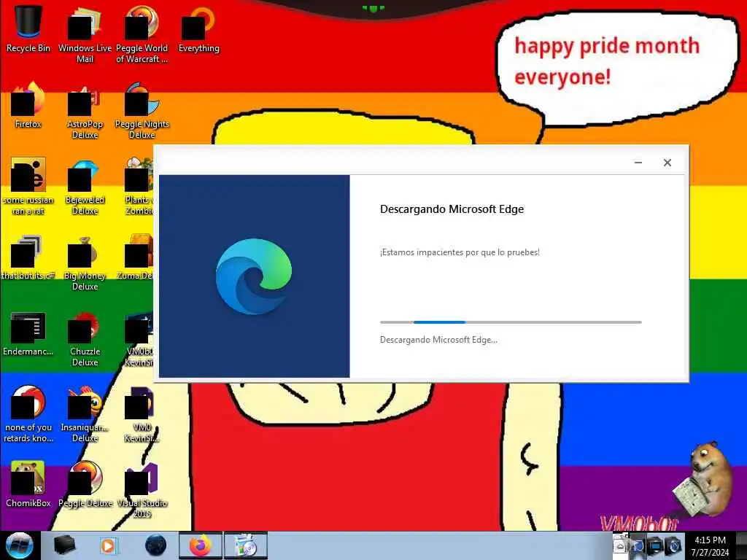
Task: Switch to Firefox in the taskbar
Action: (200, 545)
